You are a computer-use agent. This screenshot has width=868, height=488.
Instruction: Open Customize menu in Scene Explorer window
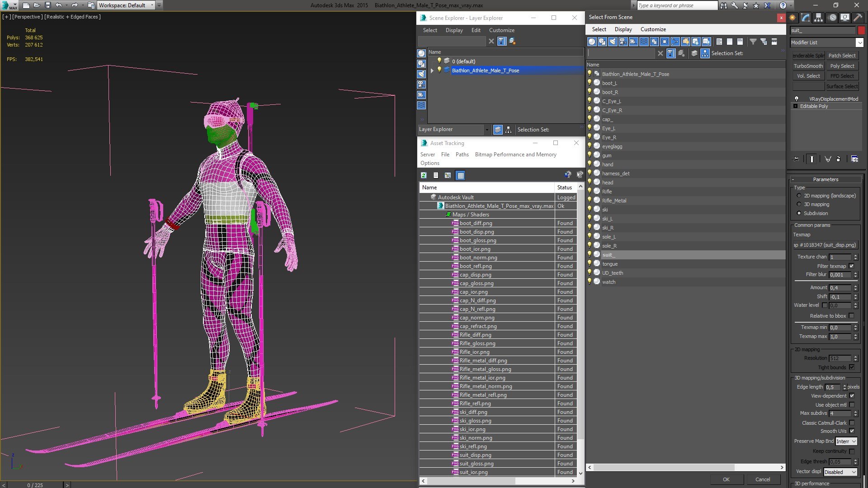[501, 30]
